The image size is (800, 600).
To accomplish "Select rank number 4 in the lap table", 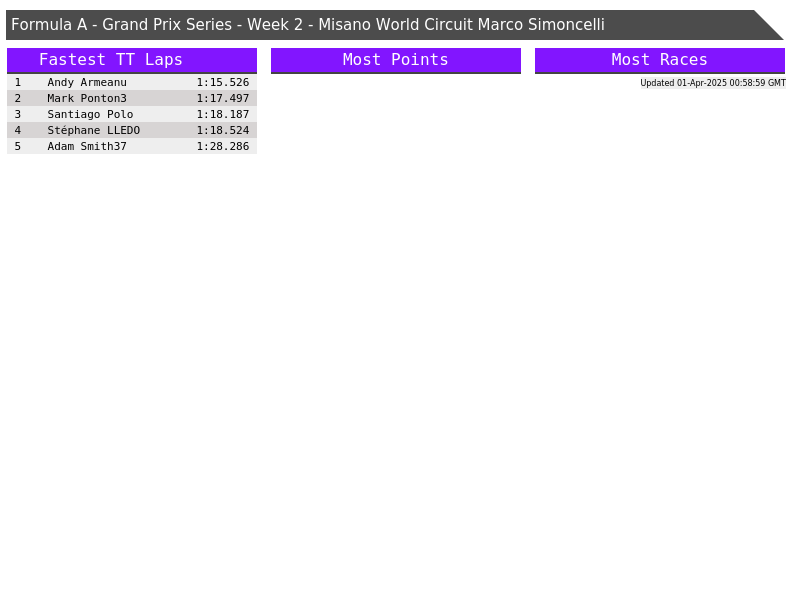I will tap(18, 130).
